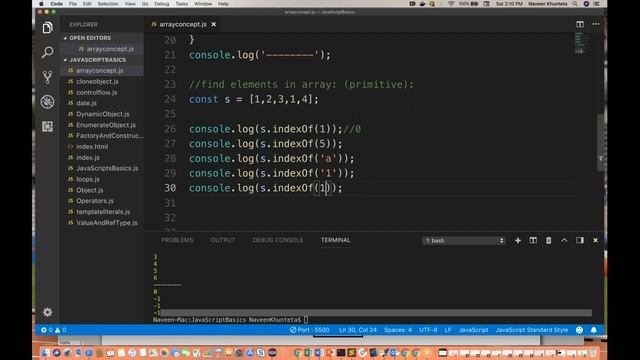Open notifications bell in status bar

click(593, 330)
